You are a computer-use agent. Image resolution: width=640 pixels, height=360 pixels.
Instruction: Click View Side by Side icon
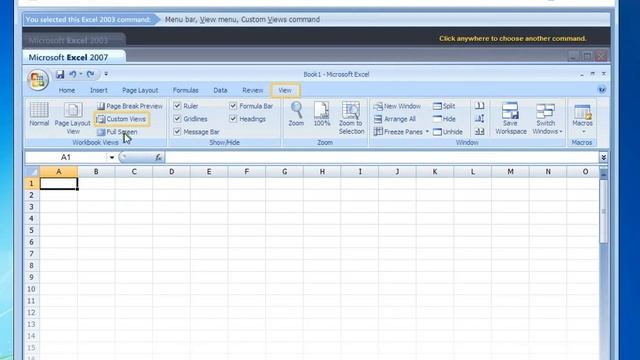click(x=480, y=106)
